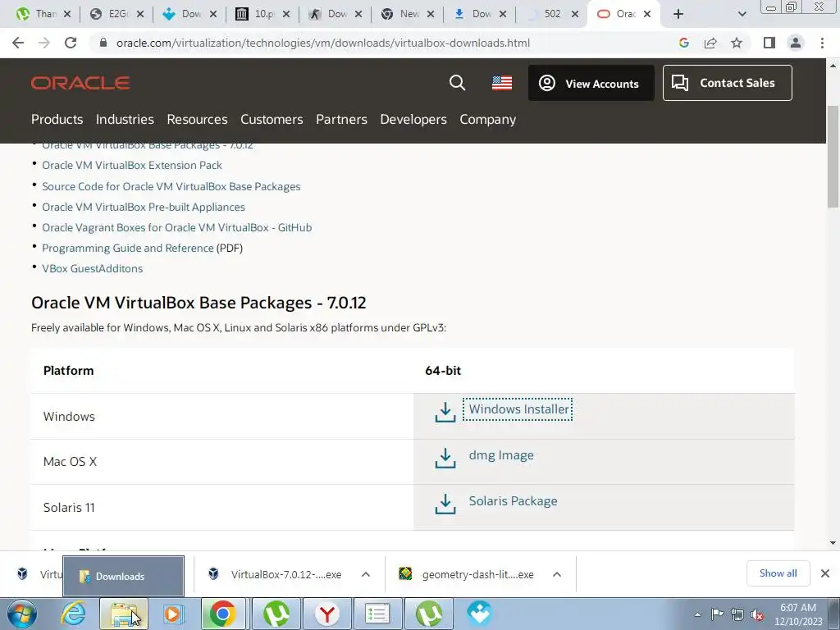Click the dmg Image download link
This screenshot has height=630, width=840.
[x=501, y=455]
